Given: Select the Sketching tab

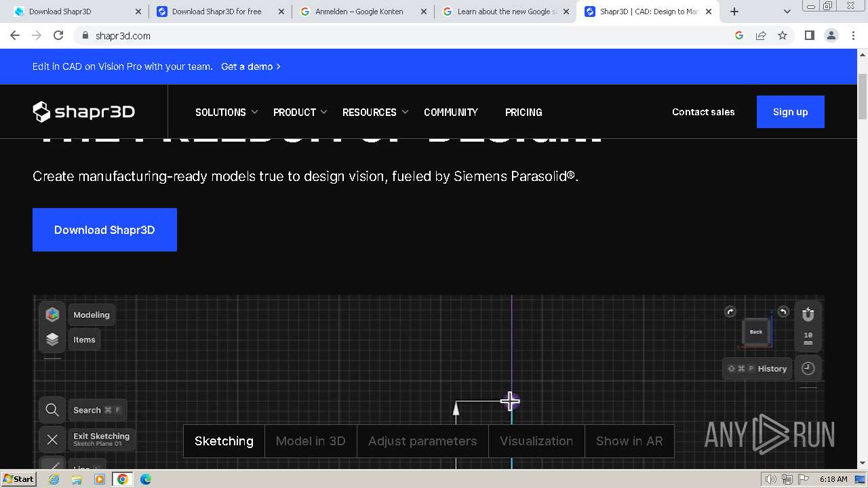Looking at the screenshot, I should (x=224, y=441).
